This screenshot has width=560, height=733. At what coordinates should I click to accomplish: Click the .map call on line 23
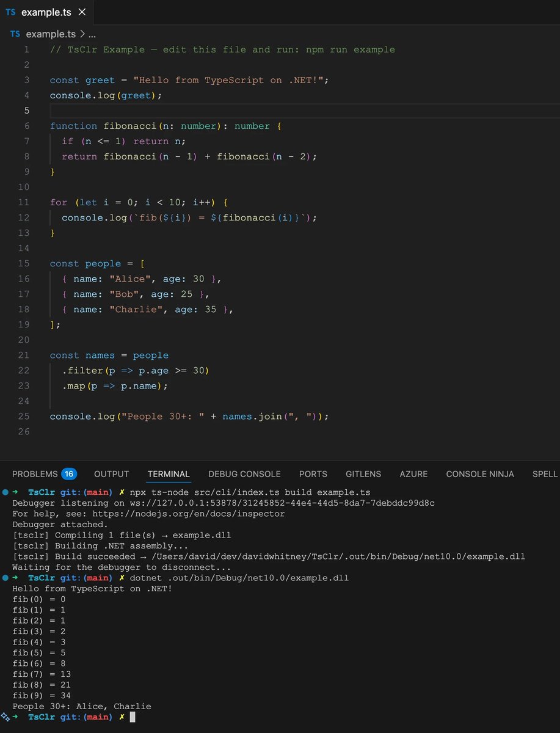click(73, 385)
